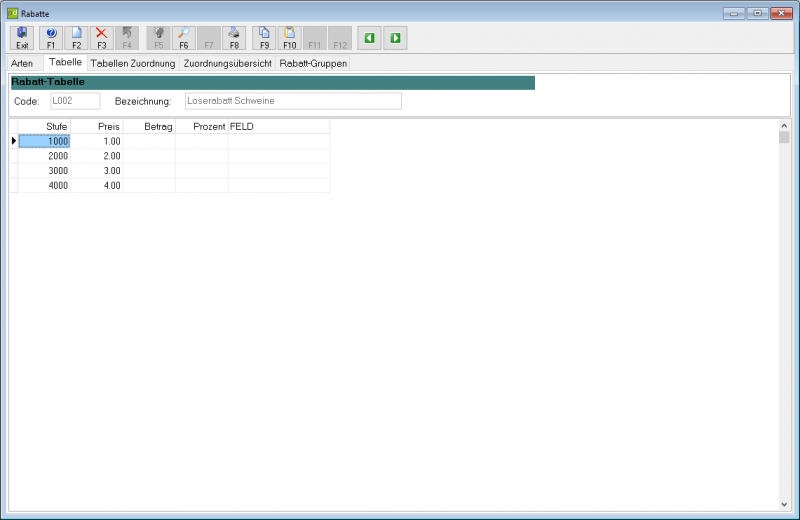Click Betrag cell in row 1000

tap(149, 141)
